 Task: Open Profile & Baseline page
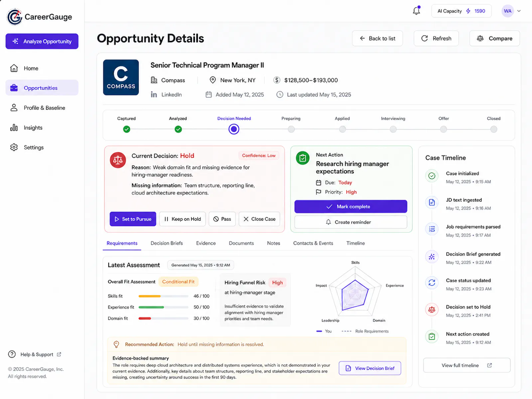click(x=42, y=108)
